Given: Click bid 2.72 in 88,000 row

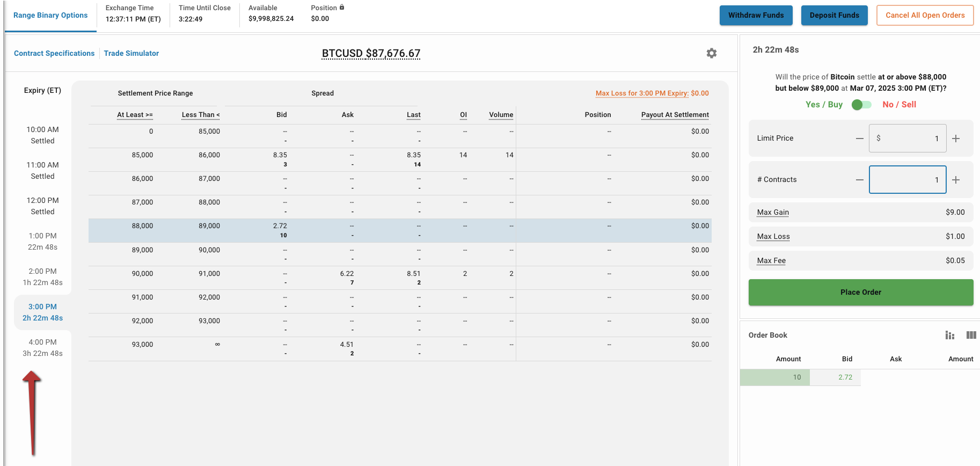Looking at the screenshot, I should 280,226.
